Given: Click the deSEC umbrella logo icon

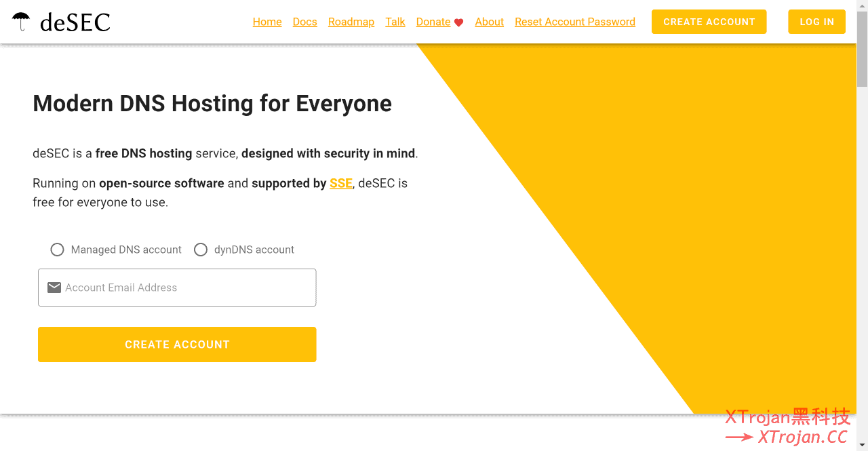Looking at the screenshot, I should [x=21, y=22].
